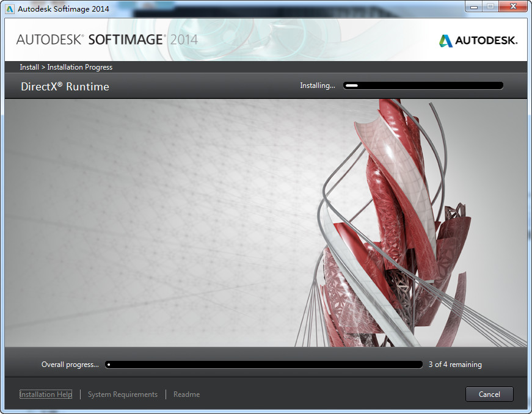Click the Autodesk logo in the header

coord(478,41)
